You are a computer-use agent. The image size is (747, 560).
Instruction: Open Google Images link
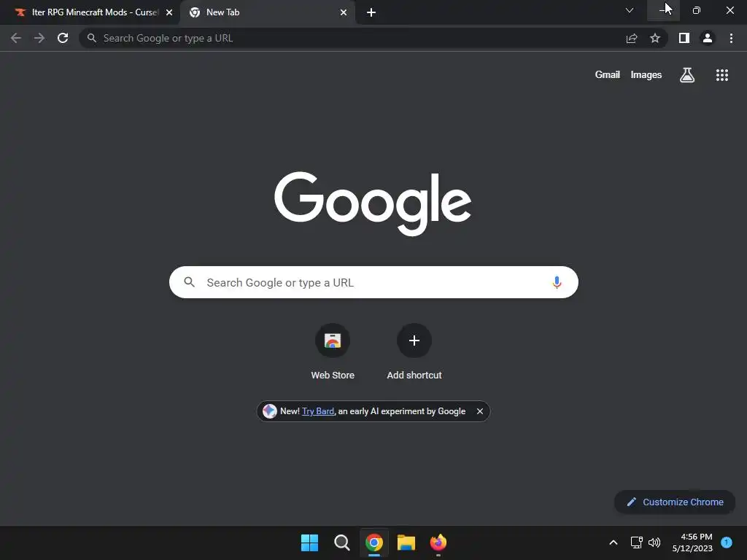coord(646,75)
